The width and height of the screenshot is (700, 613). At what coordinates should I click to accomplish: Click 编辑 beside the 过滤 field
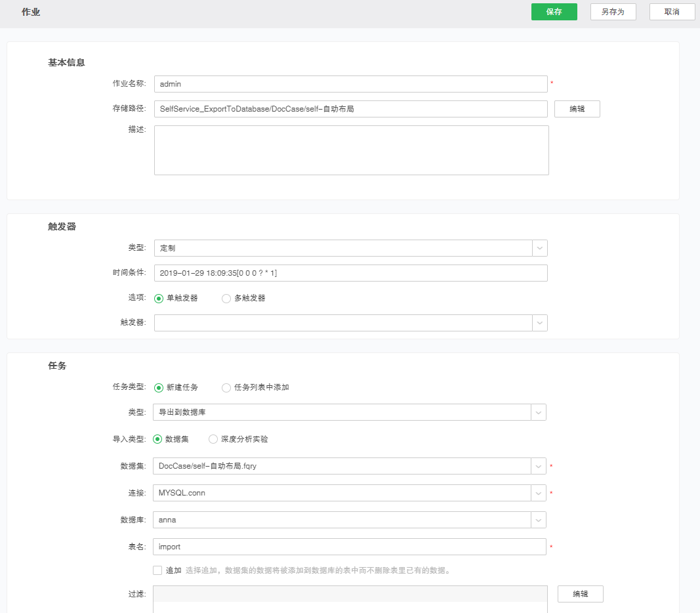(x=580, y=593)
